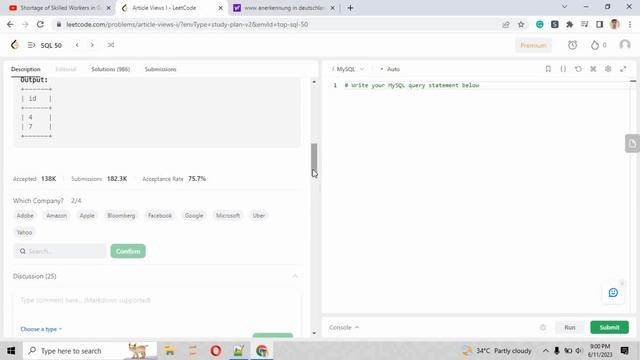640x360 pixels.
Task: Select the Yahoo company tag
Action: point(24,232)
